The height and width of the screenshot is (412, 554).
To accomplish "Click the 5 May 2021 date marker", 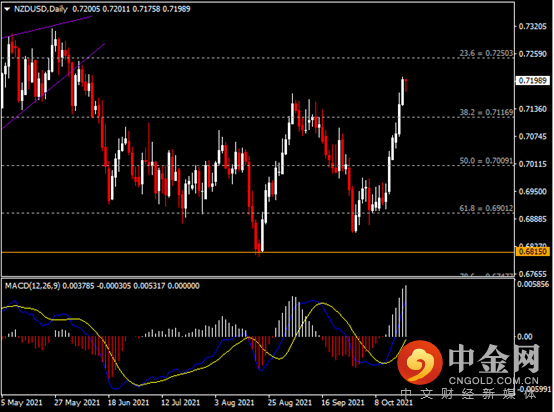I will 22,402.
